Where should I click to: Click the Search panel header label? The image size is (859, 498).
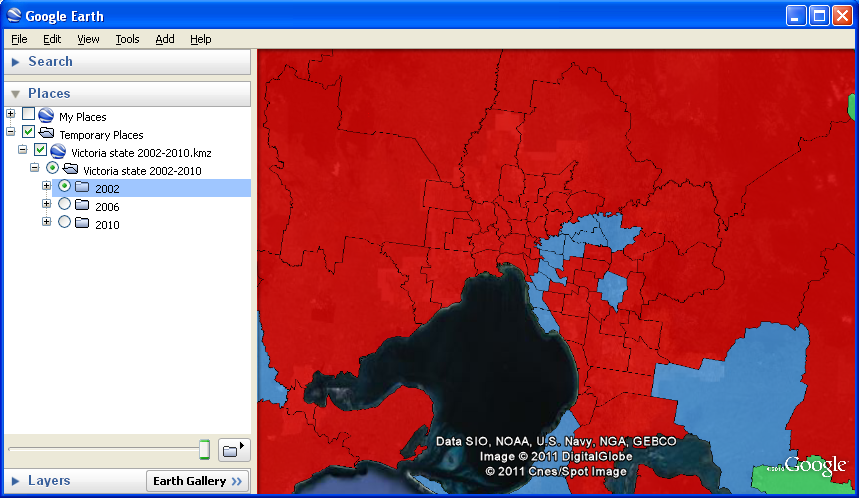50,61
